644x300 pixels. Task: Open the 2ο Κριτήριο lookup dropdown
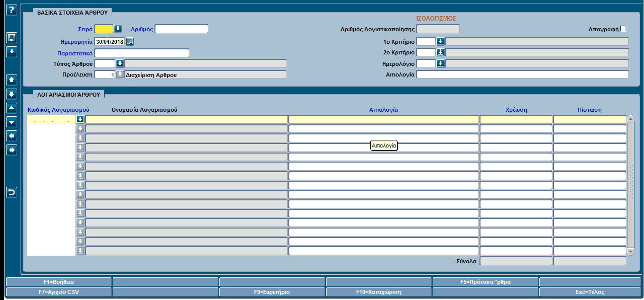point(440,52)
